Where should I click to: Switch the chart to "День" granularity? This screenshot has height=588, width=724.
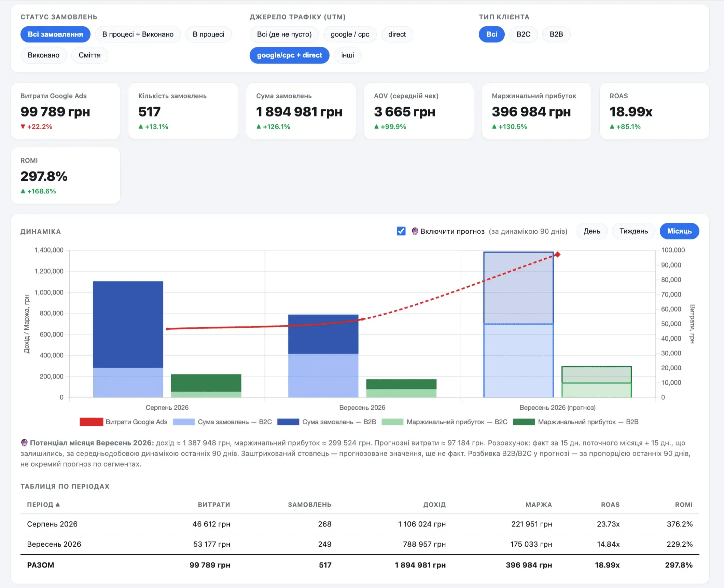point(592,231)
